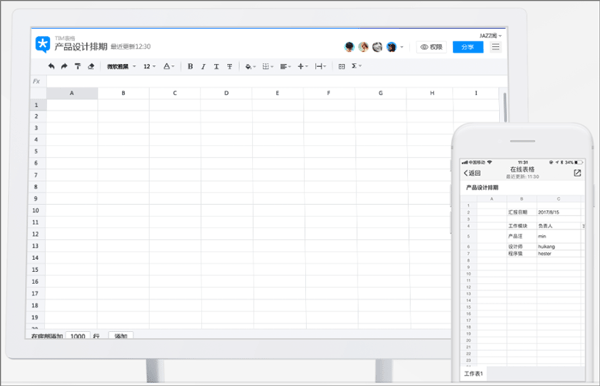Tap the 工作表1 sheet tab on phone
This screenshot has width=600, height=386.
pyautogui.click(x=473, y=373)
